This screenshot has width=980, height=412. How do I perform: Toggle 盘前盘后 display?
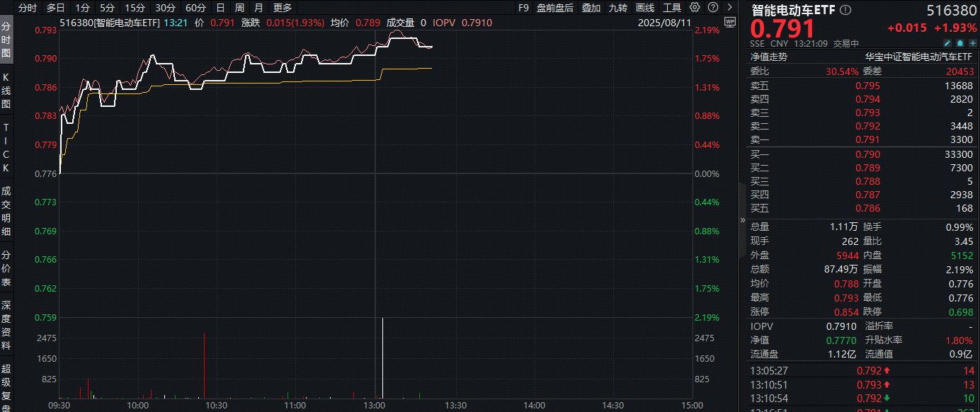(x=555, y=8)
